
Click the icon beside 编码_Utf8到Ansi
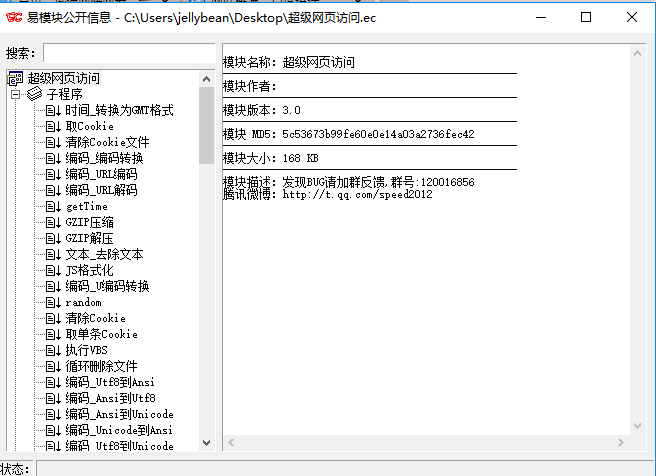tap(53, 382)
